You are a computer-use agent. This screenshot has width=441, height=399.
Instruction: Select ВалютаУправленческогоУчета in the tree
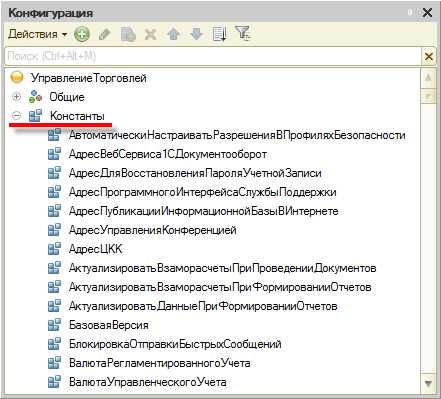[148, 382]
